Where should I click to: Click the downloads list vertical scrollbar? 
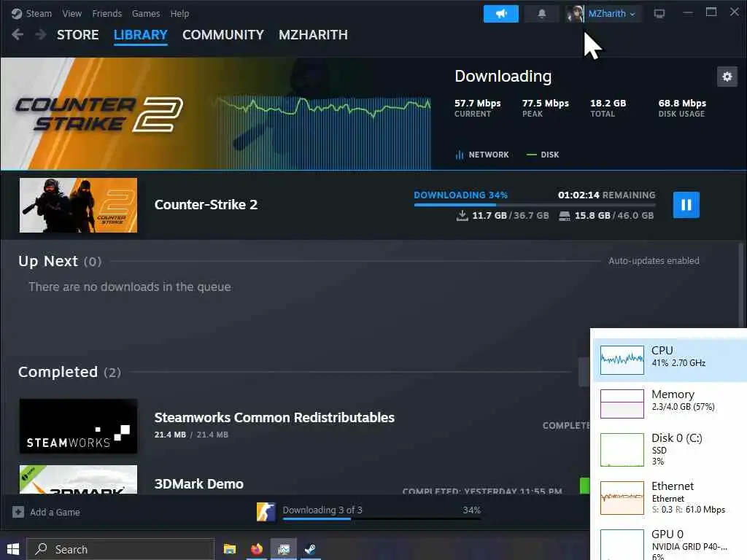[x=741, y=286]
